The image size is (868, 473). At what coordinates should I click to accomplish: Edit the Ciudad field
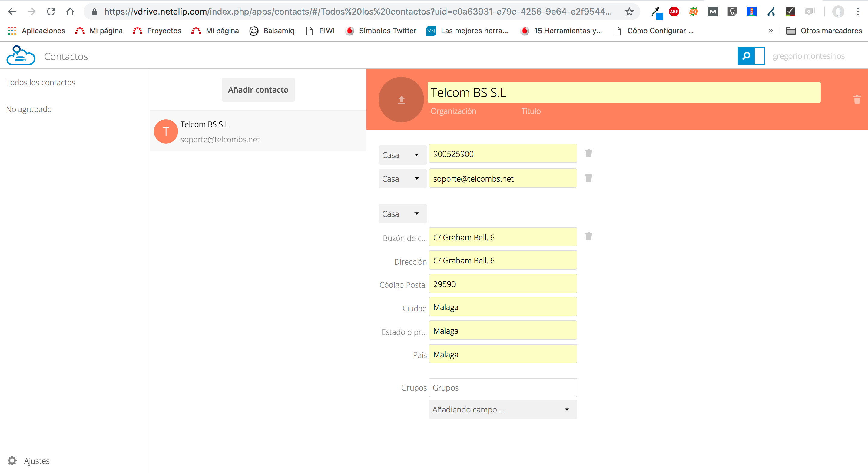pyautogui.click(x=503, y=307)
